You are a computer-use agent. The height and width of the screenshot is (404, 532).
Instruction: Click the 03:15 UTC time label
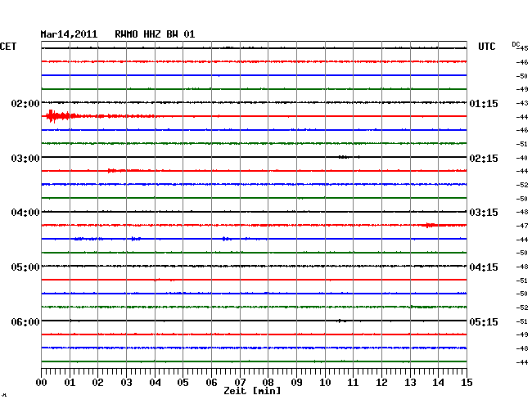click(x=484, y=213)
